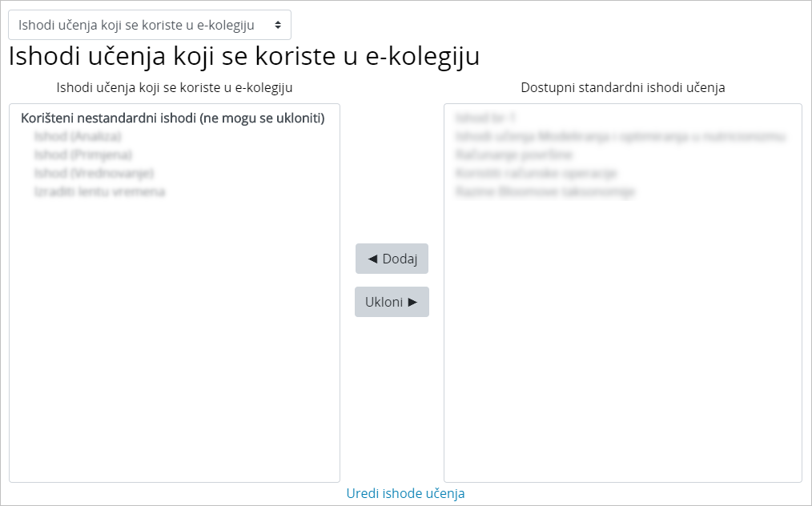Click the 'Korišteni nestandardni ishodi' group header

[172, 118]
